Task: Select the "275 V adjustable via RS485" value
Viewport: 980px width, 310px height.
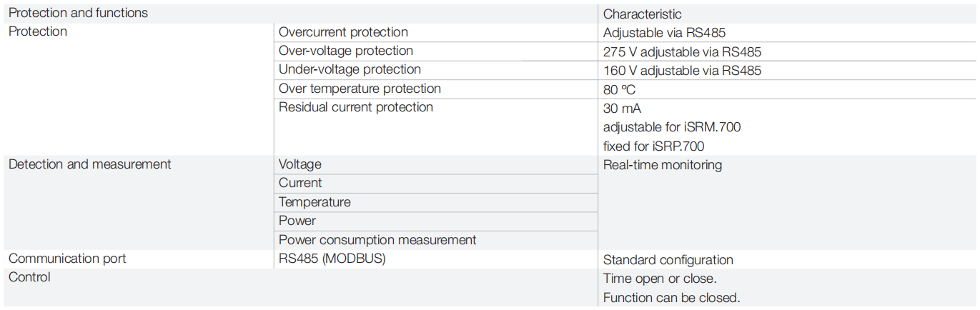Action: pos(682,51)
